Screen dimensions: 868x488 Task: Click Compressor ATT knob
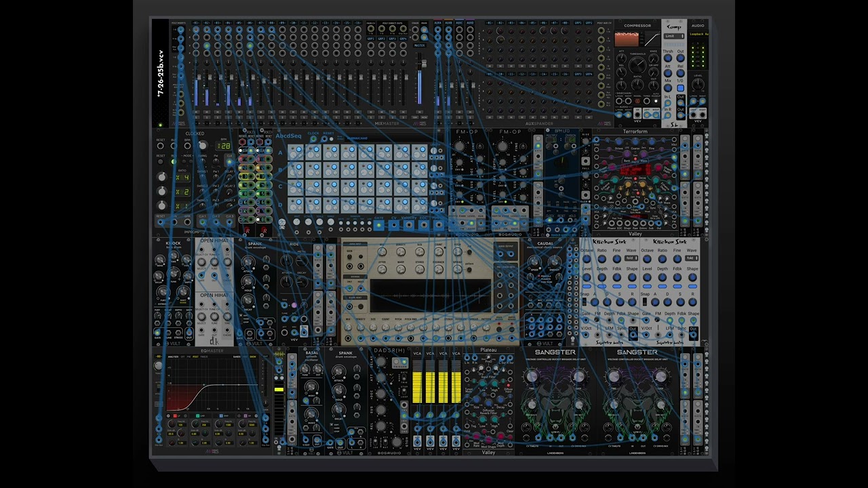pos(621,58)
